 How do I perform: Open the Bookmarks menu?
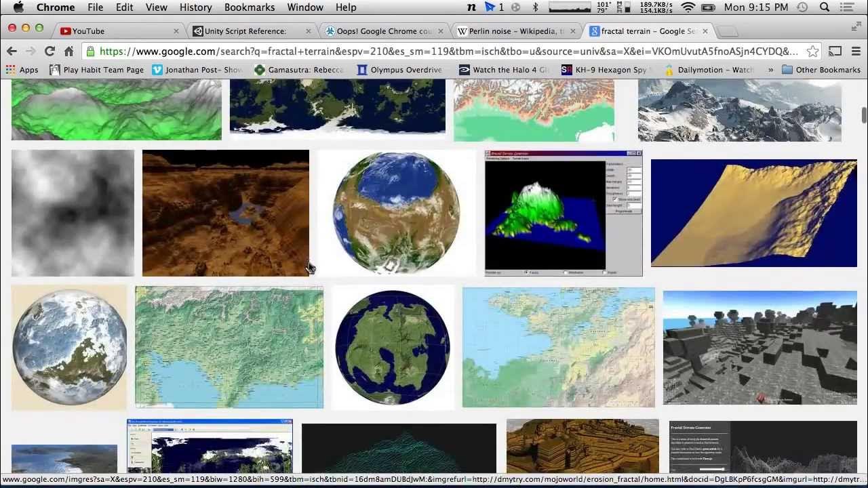point(250,7)
